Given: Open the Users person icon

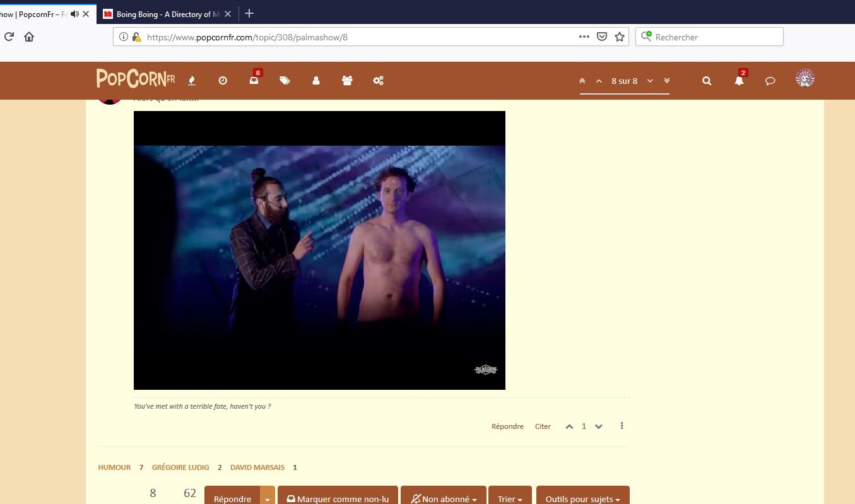Looking at the screenshot, I should point(316,80).
